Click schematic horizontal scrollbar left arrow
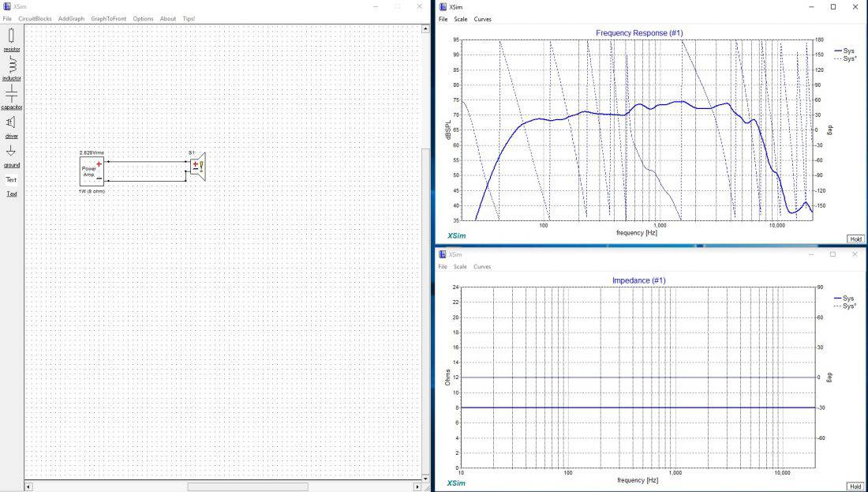The image size is (868, 492). (x=29, y=486)
